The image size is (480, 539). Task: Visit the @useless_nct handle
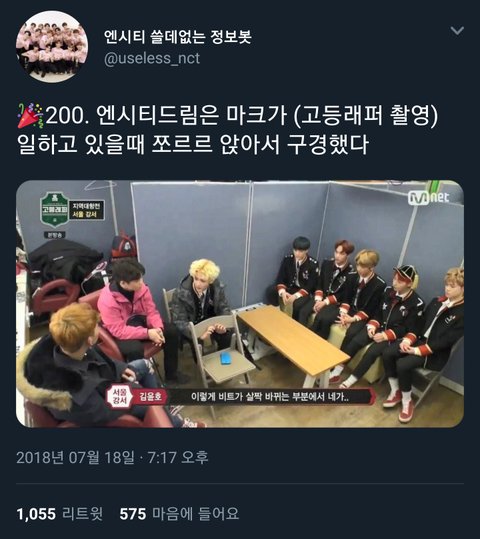152,58
